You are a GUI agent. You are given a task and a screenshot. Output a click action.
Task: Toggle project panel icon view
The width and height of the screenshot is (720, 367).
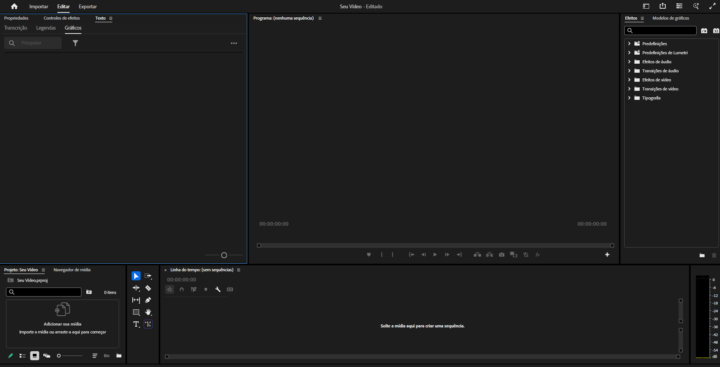click(34, 356)
